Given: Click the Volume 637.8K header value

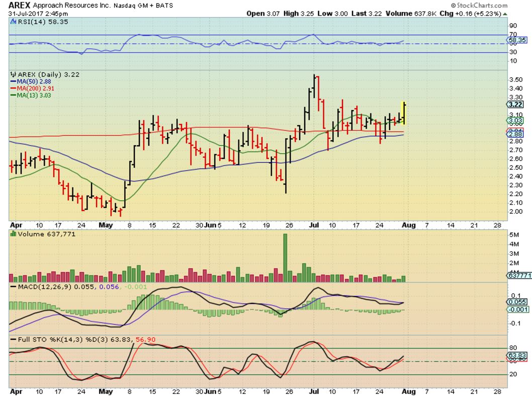Looking at the screenshot, I should click(411, 14).
